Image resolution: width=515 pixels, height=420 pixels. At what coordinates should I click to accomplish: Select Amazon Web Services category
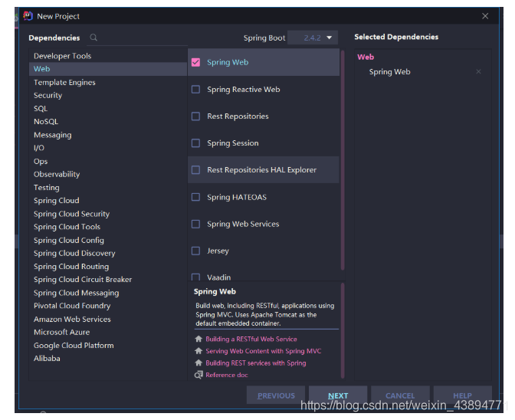pyautogui.click(x=108, y=319)
